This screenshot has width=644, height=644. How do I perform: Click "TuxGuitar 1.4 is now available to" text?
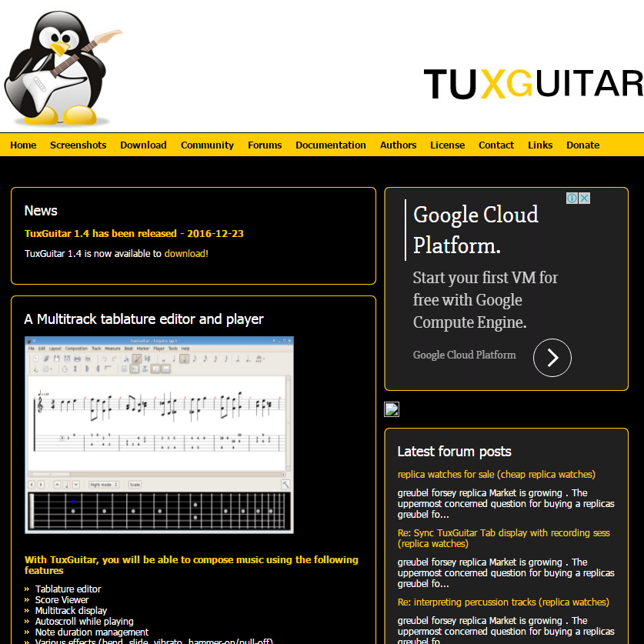(x=93, y=253)
